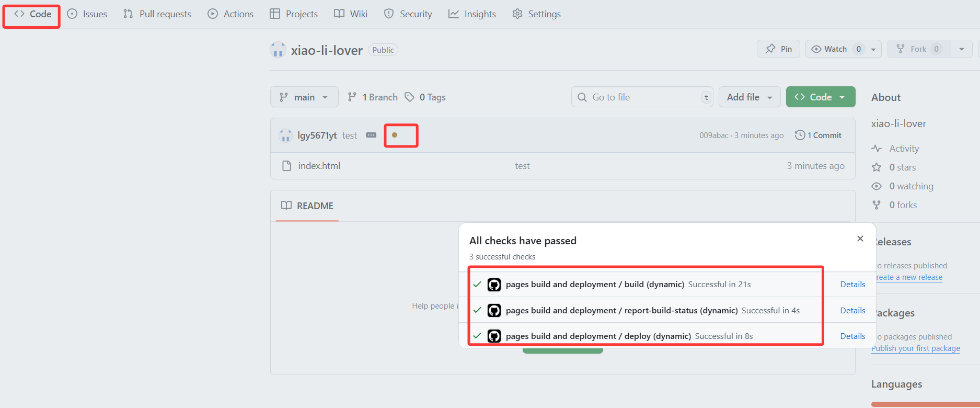980x408 pixels.
Task: Open the Activity link in About
Action: [x=904, y=149]
